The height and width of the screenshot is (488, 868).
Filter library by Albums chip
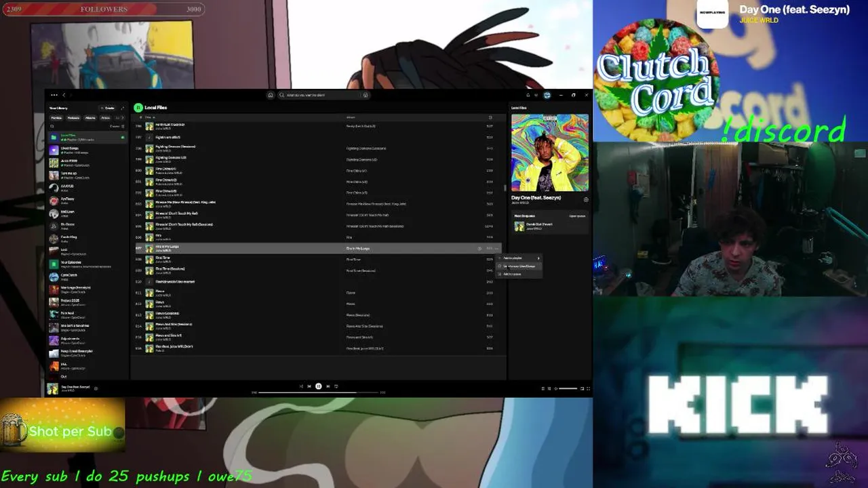(90, 117)
